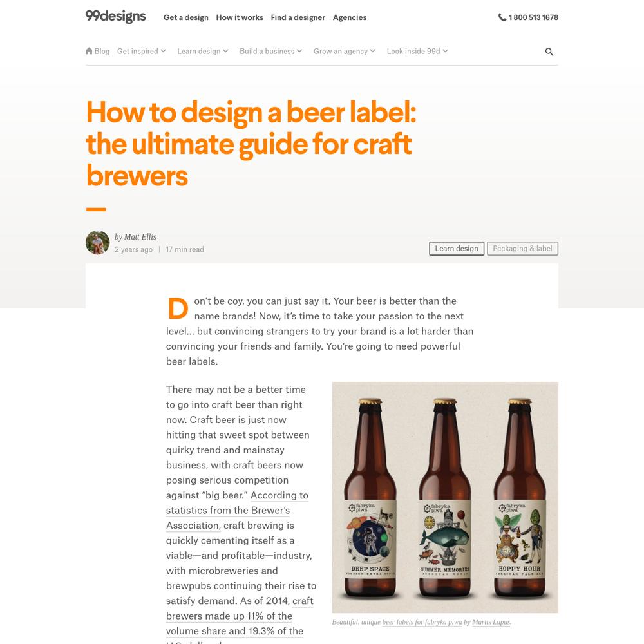
Task: Go to How it works page
Action: pos(240,17)
